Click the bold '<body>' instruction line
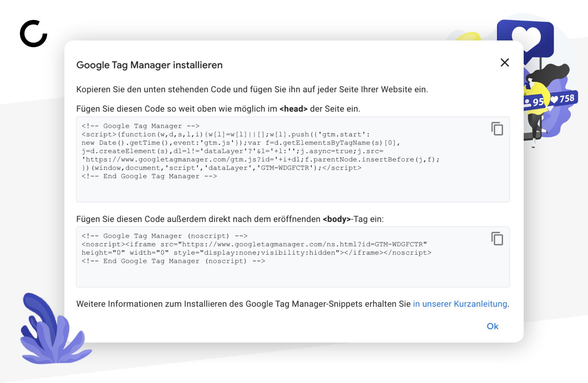This screenshot has height=383, width=588. [230, 219]
